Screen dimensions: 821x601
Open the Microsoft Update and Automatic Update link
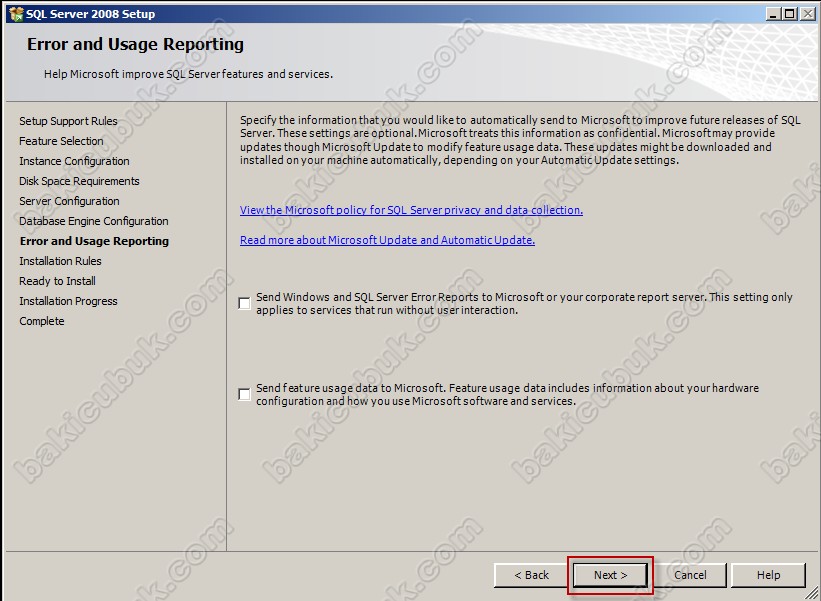[387, 240]
